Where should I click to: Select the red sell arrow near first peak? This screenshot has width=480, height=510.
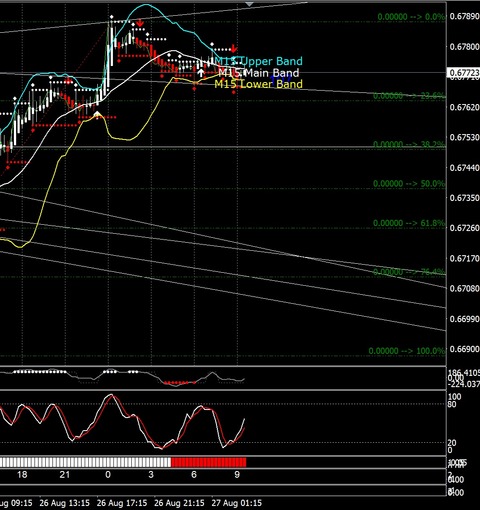coord(140,23)
